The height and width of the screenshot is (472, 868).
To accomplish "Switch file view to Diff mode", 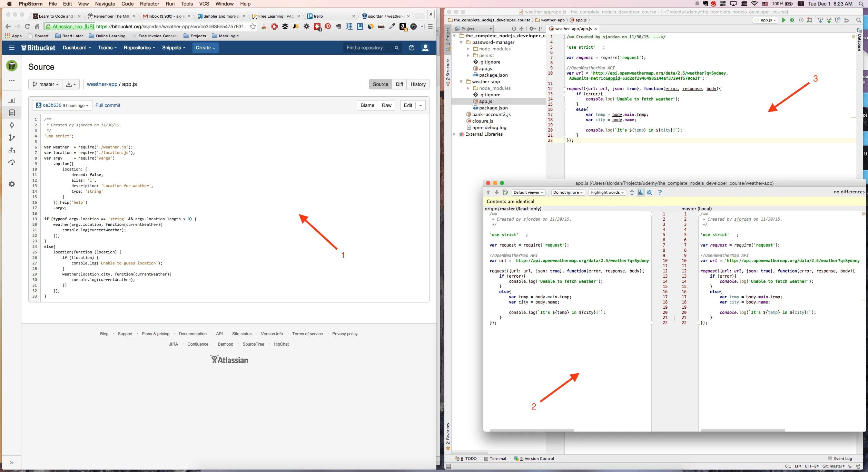I will pos(399,84).
